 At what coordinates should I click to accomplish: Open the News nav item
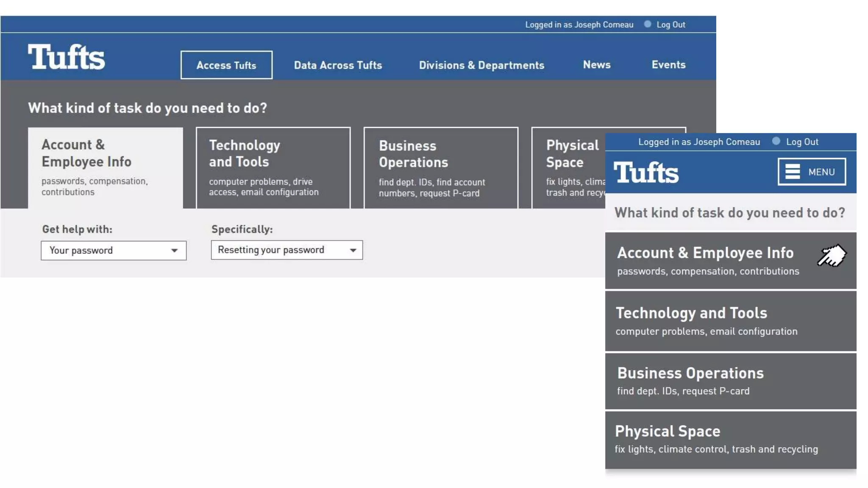(596, 65)
